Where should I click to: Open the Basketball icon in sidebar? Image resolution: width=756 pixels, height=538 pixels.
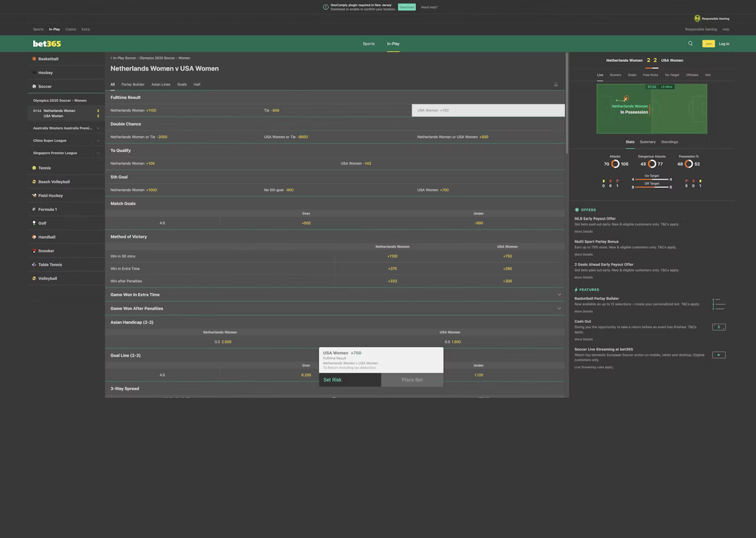(x=34, y=59)
